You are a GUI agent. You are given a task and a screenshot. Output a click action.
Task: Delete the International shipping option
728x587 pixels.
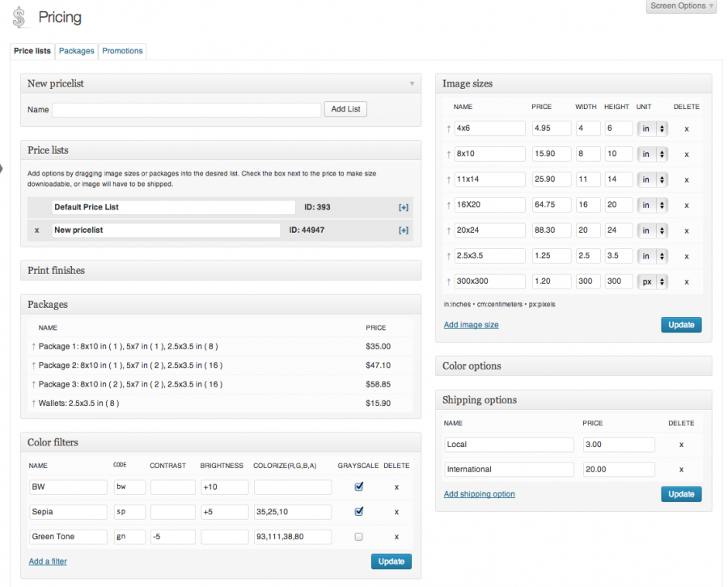pos(681,470)
